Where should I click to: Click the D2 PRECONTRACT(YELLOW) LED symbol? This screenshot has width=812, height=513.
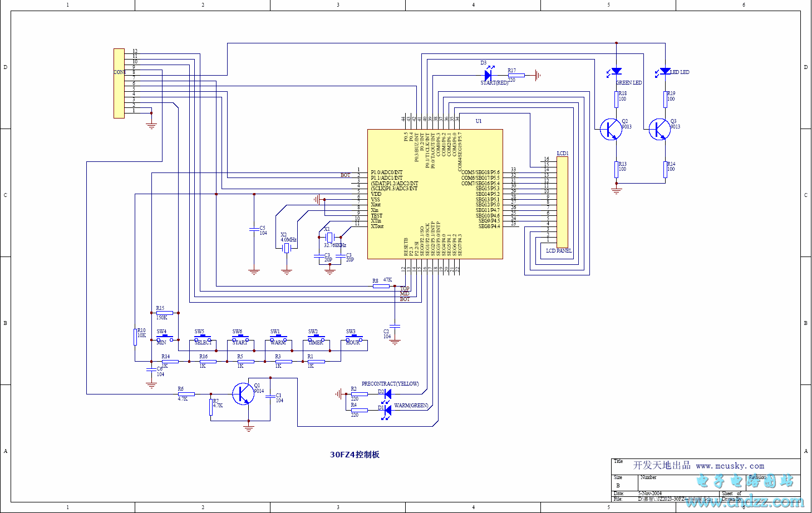[387, 394]
